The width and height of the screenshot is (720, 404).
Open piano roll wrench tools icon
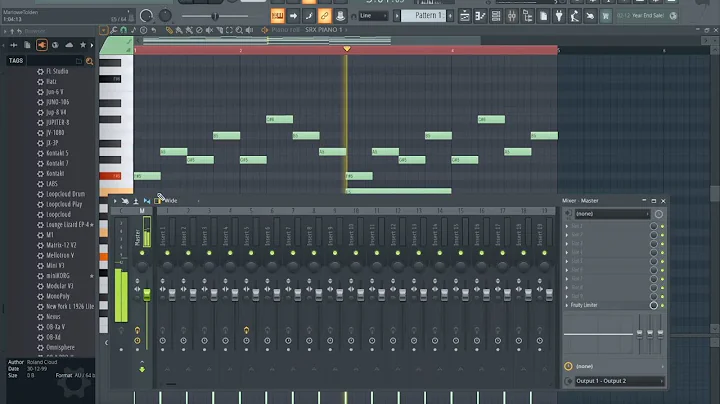[113, 30]
